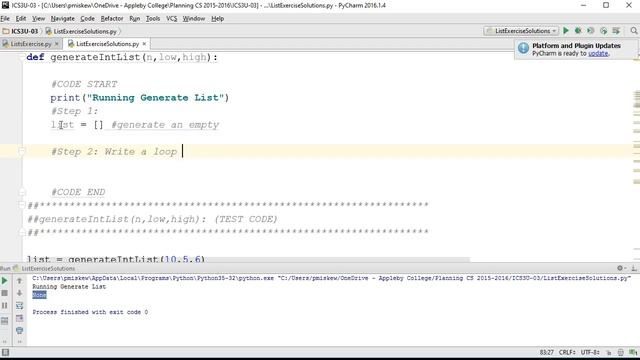Open the Edit menu
This screenshot has width=640, height=360.
tap(21, 18)
